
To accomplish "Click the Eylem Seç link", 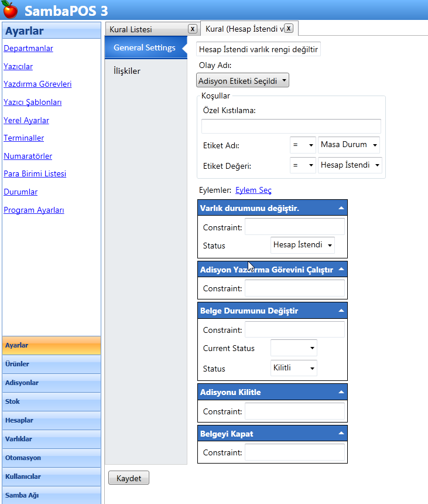I will point(253,190).
